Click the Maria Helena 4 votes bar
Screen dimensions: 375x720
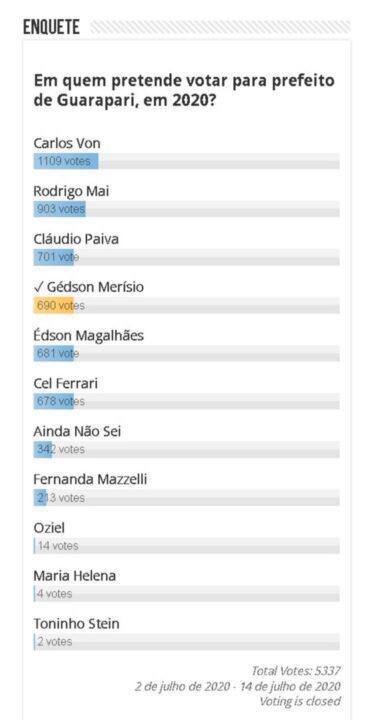coord(186,594)
